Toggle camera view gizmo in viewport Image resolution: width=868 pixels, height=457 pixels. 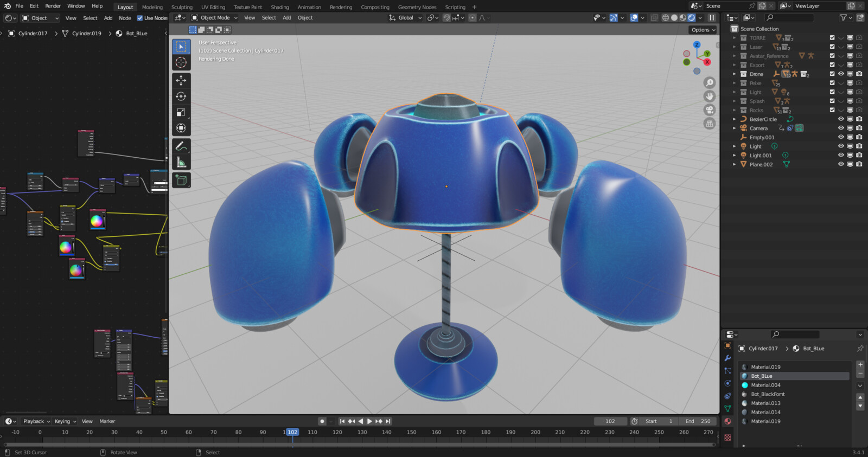(x=710, y=110)
